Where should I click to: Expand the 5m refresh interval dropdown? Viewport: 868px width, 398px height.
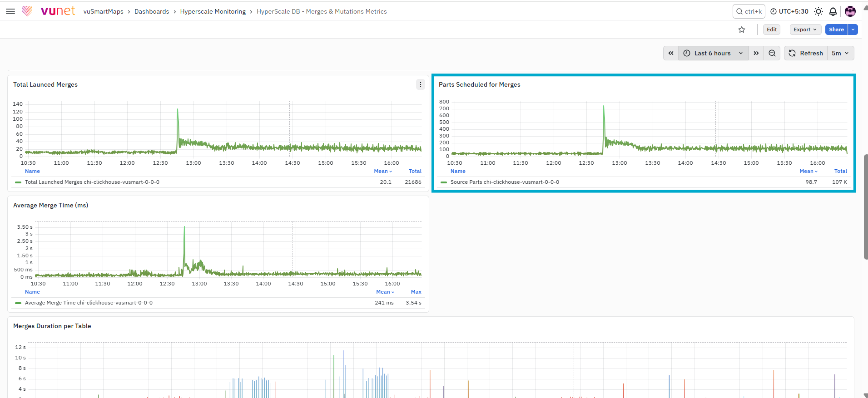pyautogui.click(x=840, y=53)
